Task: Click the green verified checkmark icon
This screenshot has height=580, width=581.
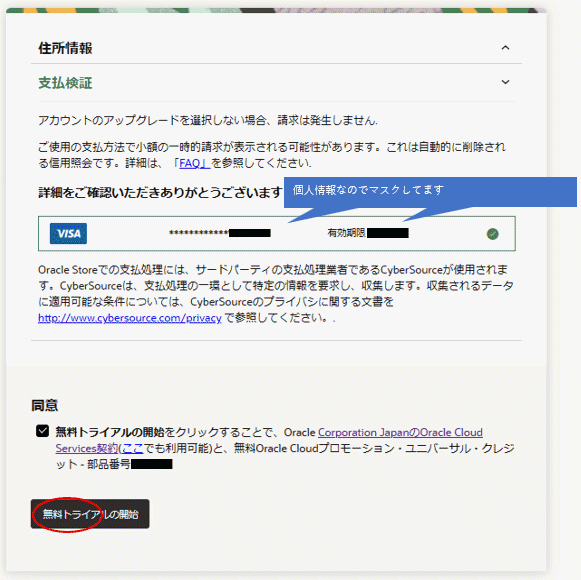Action: click(492, 234)
